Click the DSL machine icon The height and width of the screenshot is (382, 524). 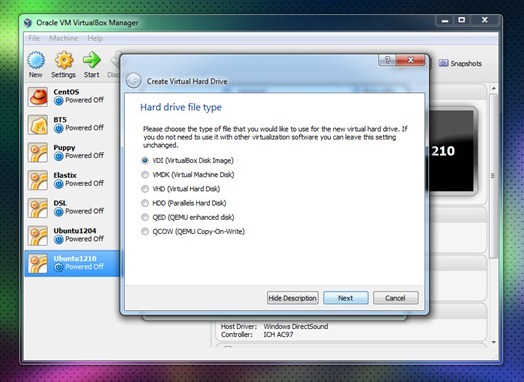37,208
